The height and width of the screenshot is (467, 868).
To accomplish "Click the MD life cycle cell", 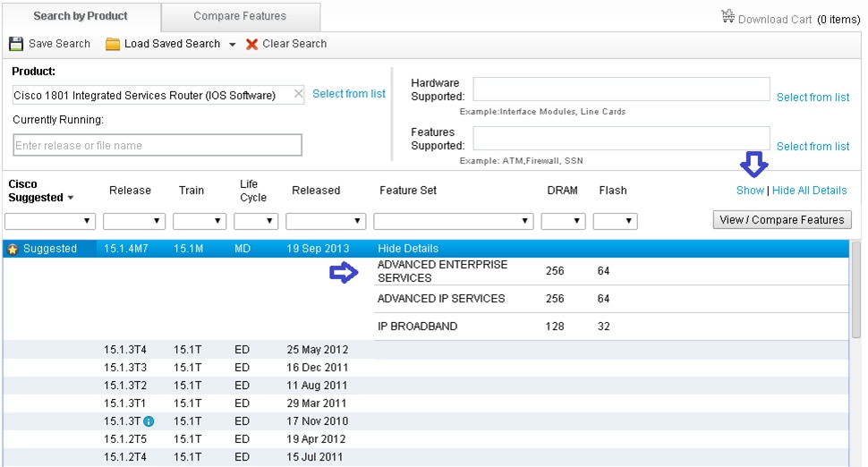I will point(243,249).
